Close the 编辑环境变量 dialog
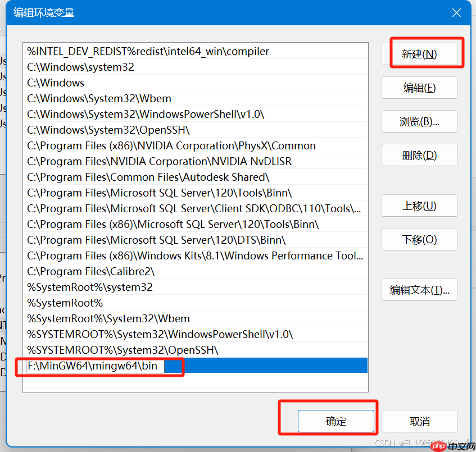The image size is (476, 452). (456, 12)
